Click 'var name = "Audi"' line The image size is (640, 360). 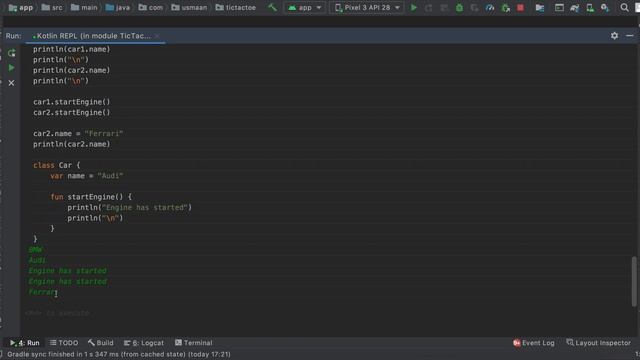pyautogui.click(x=87, y=176)
